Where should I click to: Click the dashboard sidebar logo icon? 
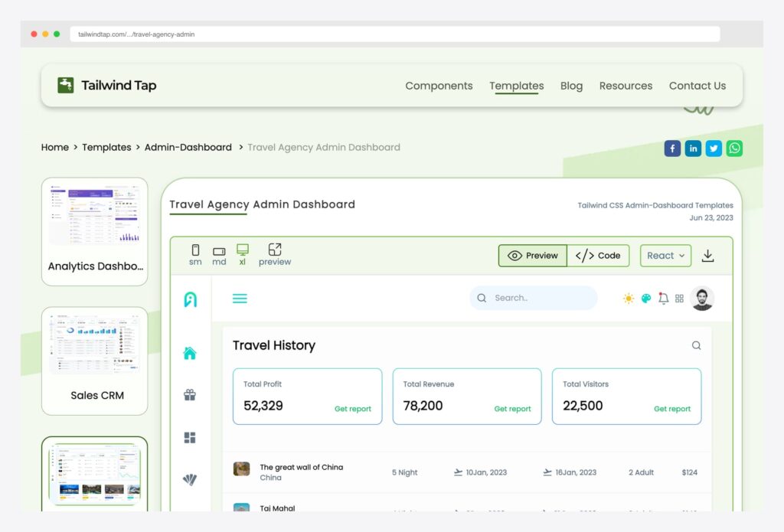pos(191,299)
